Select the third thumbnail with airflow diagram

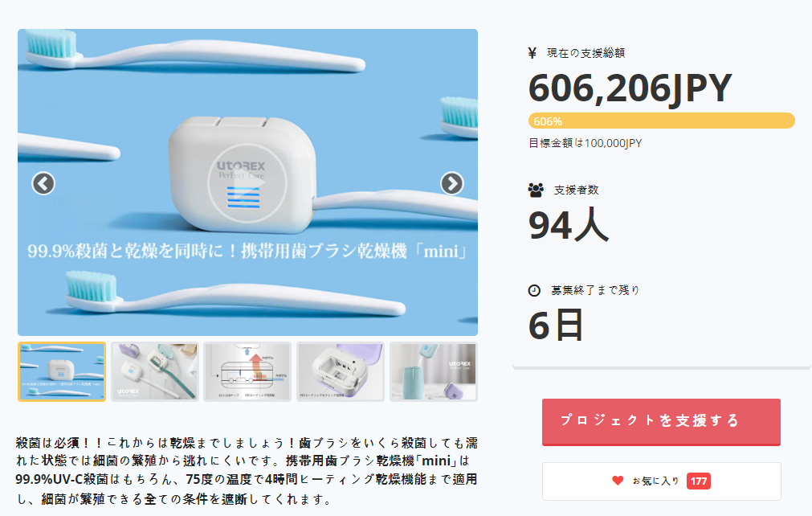coord(247,371)
